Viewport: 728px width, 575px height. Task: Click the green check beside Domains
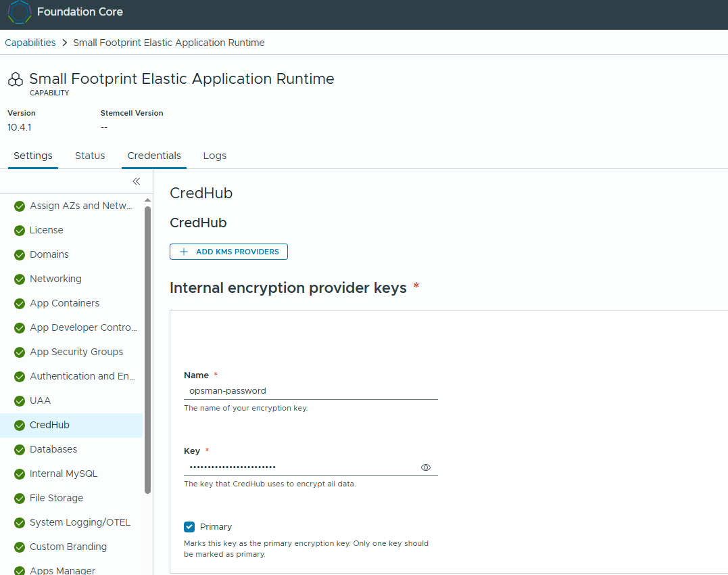coord(20,254)
